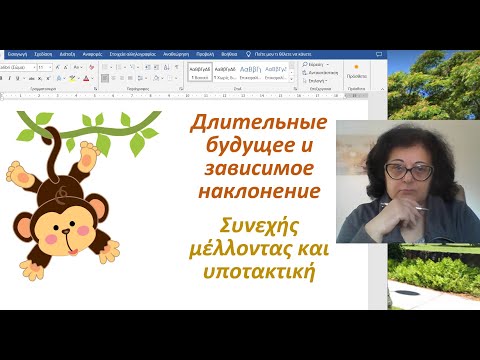The width and height of the screenshot is (480, 360).
Task: Apply borders with the borders icon
Action: pyautogui.click(x=170, y=78)
